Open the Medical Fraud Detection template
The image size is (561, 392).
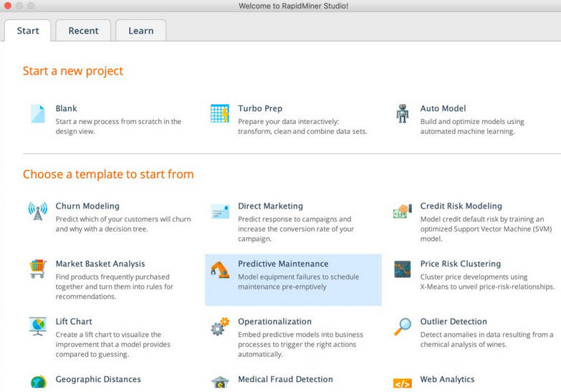click(x=285, y=379)
